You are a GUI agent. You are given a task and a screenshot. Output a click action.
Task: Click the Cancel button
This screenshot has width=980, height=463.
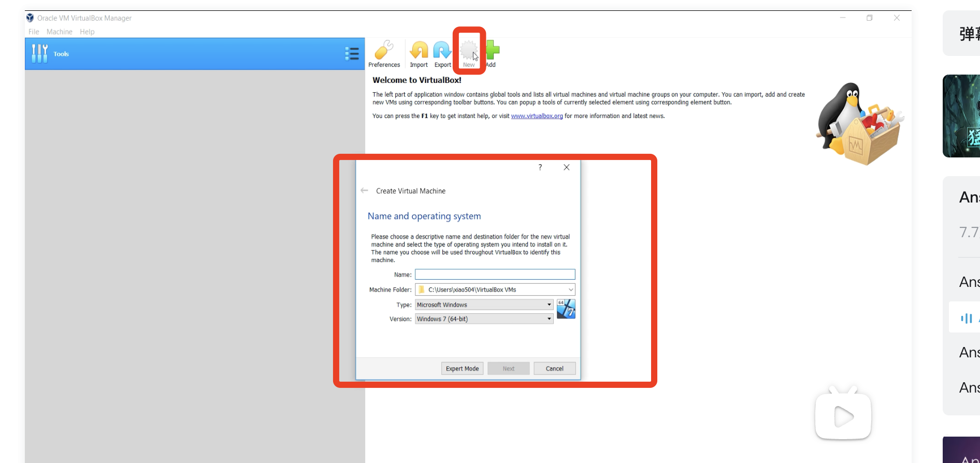pyautogui.click(x=554, y=368)
